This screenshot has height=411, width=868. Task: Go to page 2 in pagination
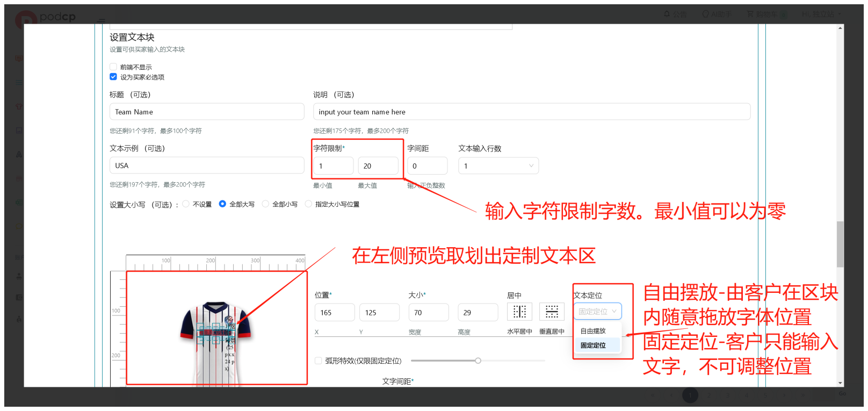coord(709,395)
